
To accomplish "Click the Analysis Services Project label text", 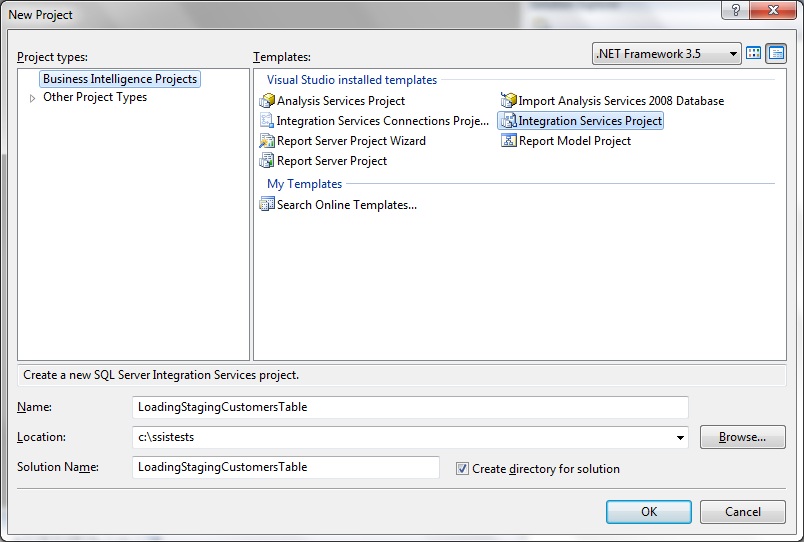I will point(341,101).
